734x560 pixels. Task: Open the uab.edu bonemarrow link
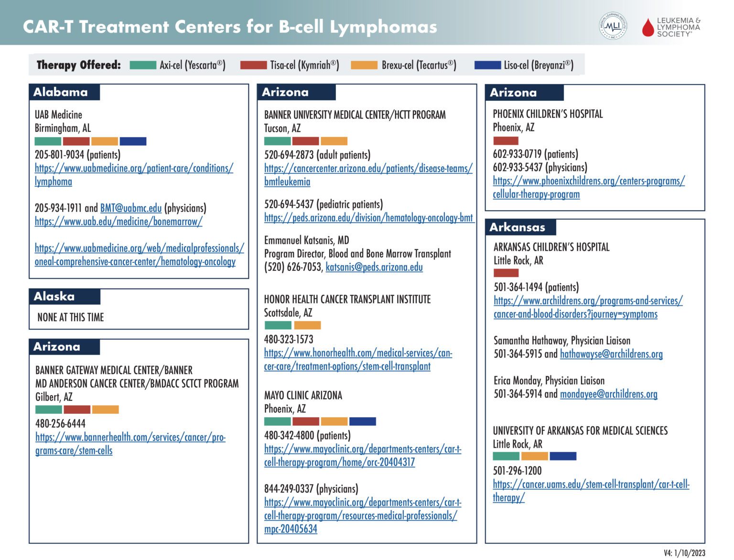coord(119,221)
